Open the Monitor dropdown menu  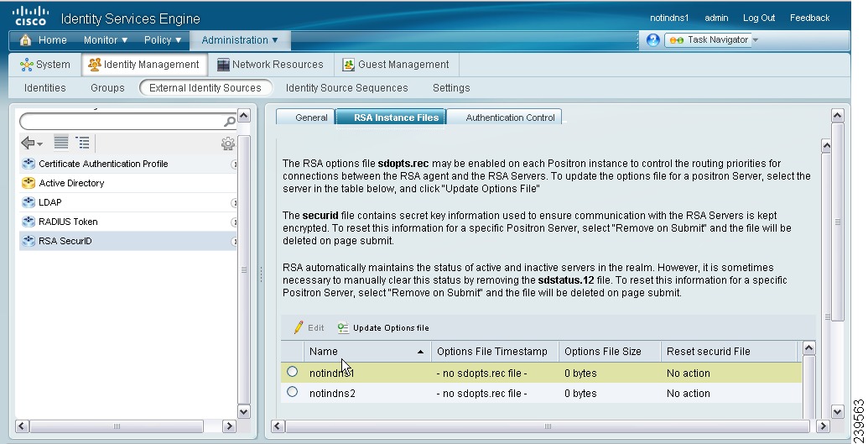[x=105, y=40]
